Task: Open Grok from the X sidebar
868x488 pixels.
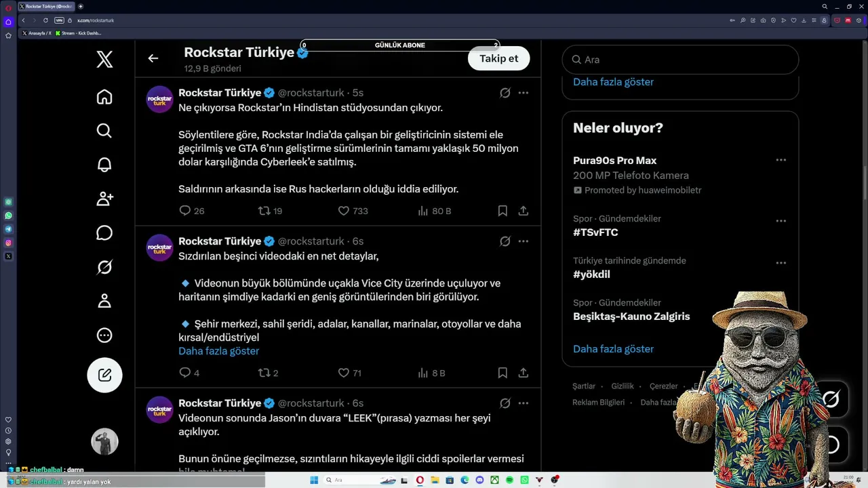Action: [x=104, y=267]
